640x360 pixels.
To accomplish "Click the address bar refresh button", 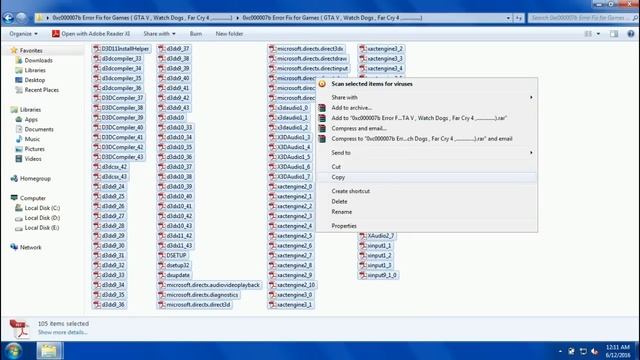I will (x=518, y=18).
